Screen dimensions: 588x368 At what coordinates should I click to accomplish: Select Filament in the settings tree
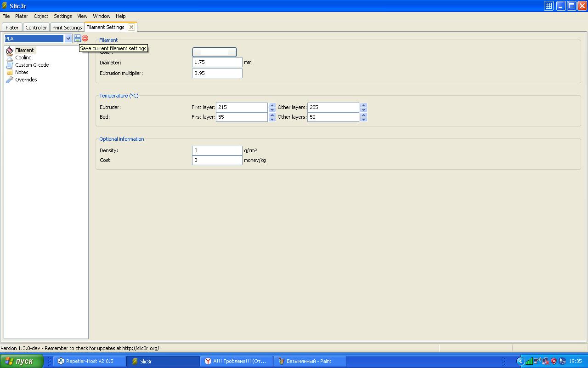pyautogui.click(x=24, y=50)
